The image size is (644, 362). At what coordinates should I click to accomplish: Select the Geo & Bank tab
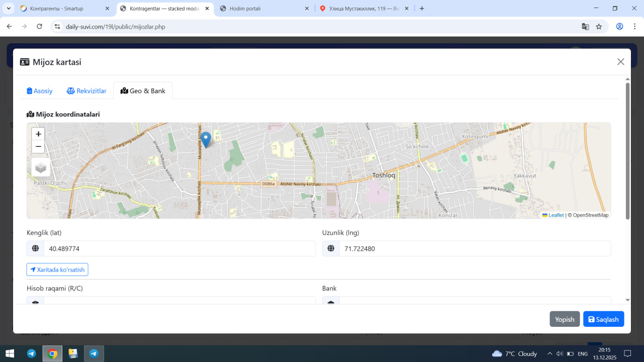coord(143,91)
